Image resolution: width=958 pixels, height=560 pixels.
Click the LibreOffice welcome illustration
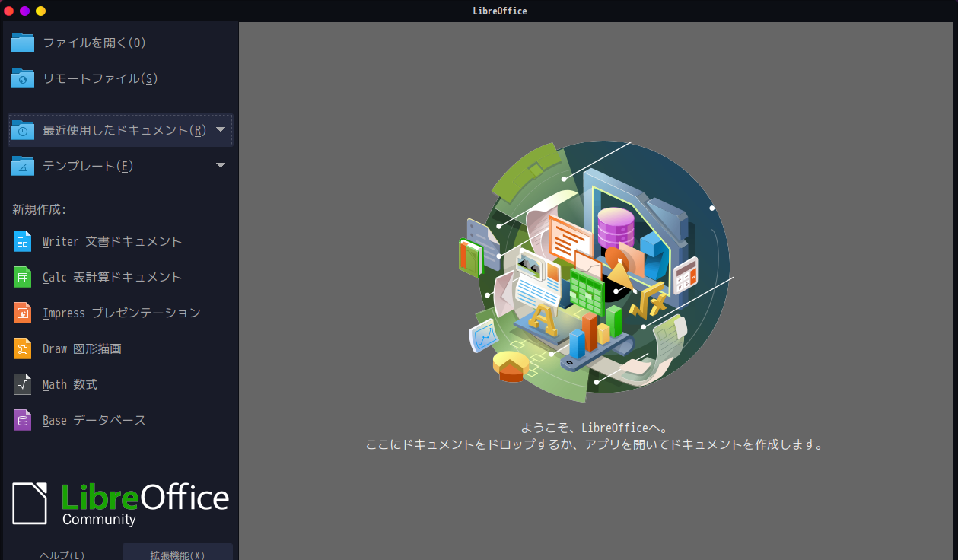(597, 272)
